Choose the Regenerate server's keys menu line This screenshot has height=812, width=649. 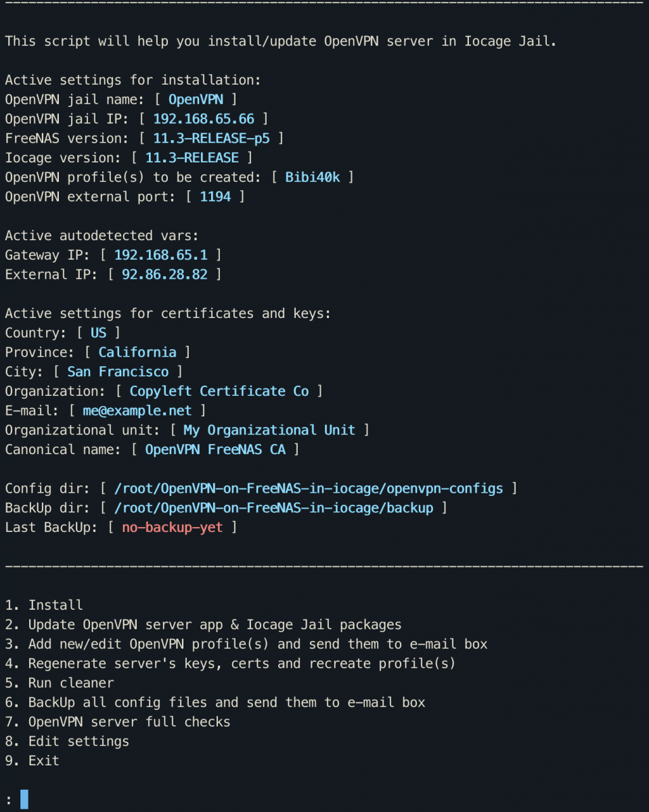pyautogui.click(x=230, y=663)
